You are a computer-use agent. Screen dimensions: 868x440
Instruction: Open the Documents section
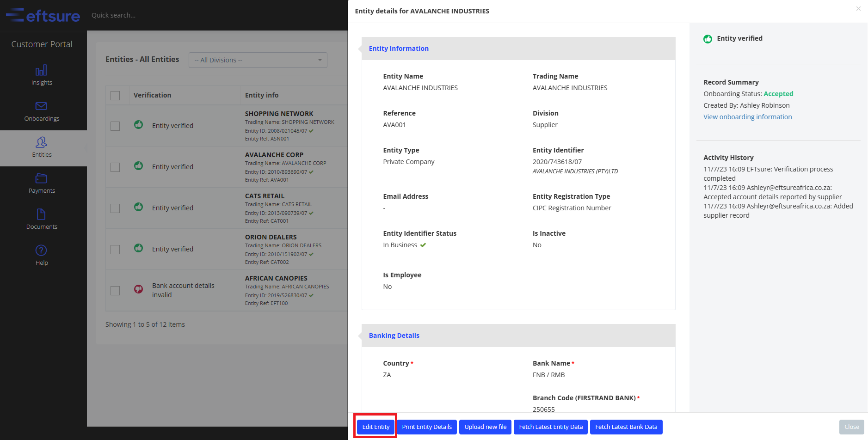pos(42,220)
